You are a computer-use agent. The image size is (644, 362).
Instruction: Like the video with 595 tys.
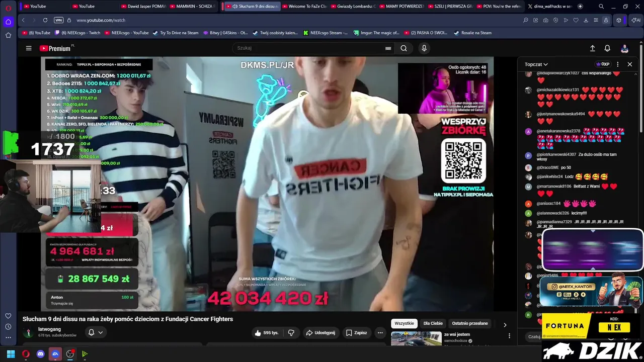click(x=267, y=332)
